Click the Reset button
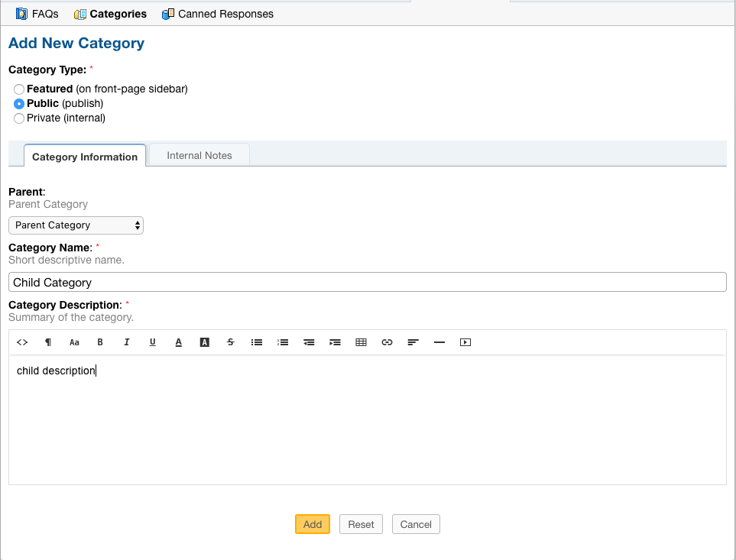736x560 pixels. click(361, 524)
